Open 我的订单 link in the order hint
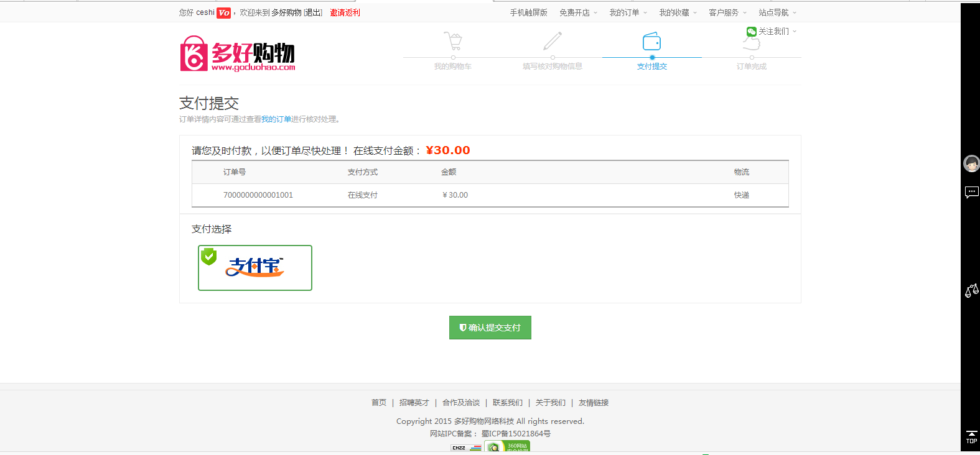The image size is (980, 455). pyautogui.click(x=276, y=119)
